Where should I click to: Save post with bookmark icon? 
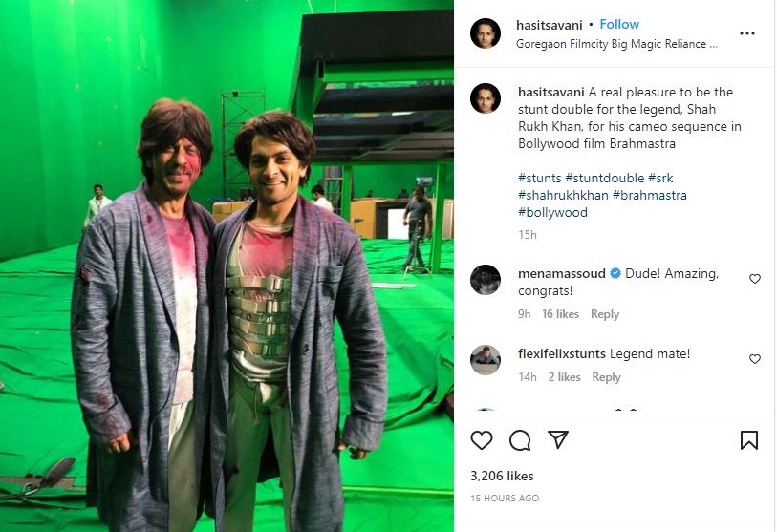(748, 440)
